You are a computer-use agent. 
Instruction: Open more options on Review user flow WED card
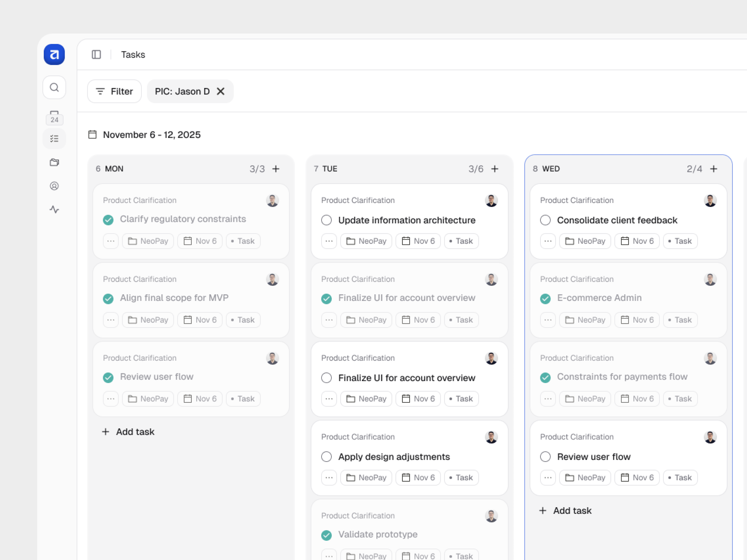pyautogui.click(x=548, y=478)
